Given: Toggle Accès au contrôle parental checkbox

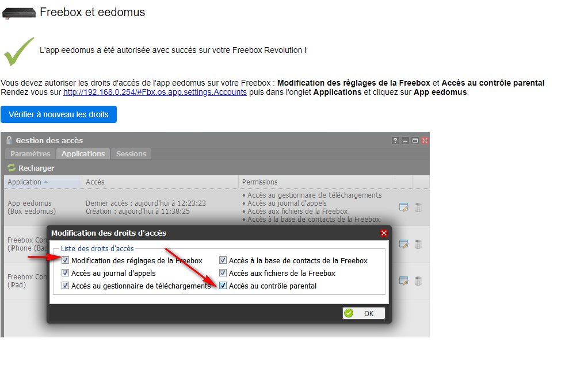Looking at the screenshot, I should (x=223, y=286).
